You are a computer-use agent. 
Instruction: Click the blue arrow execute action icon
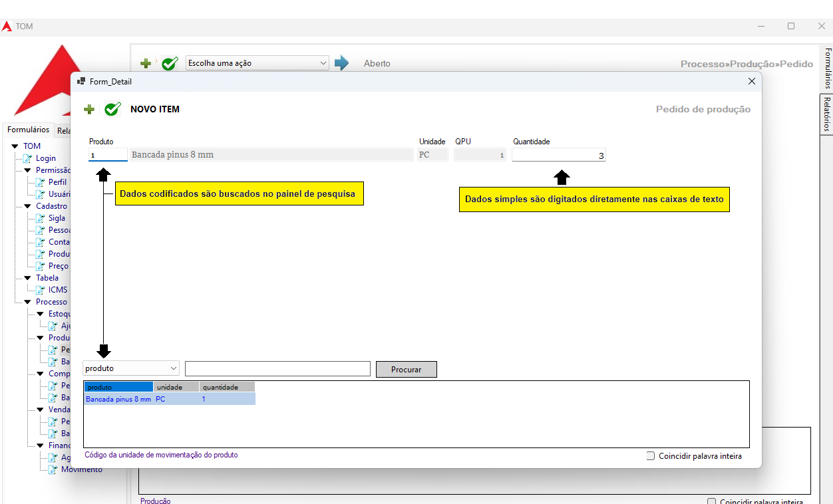click(x=341, y=63)
